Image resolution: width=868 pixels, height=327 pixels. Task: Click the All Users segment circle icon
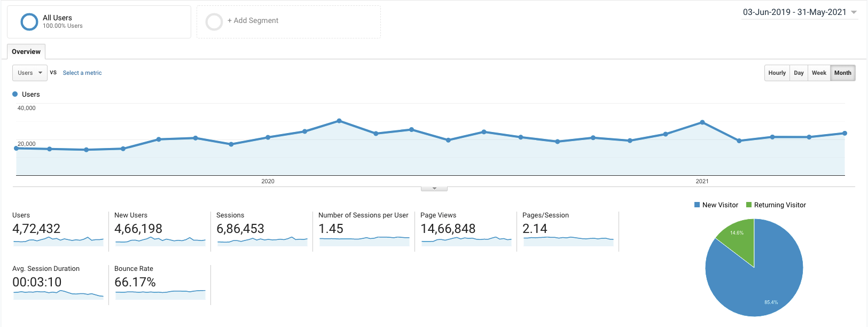pos(29,22)
